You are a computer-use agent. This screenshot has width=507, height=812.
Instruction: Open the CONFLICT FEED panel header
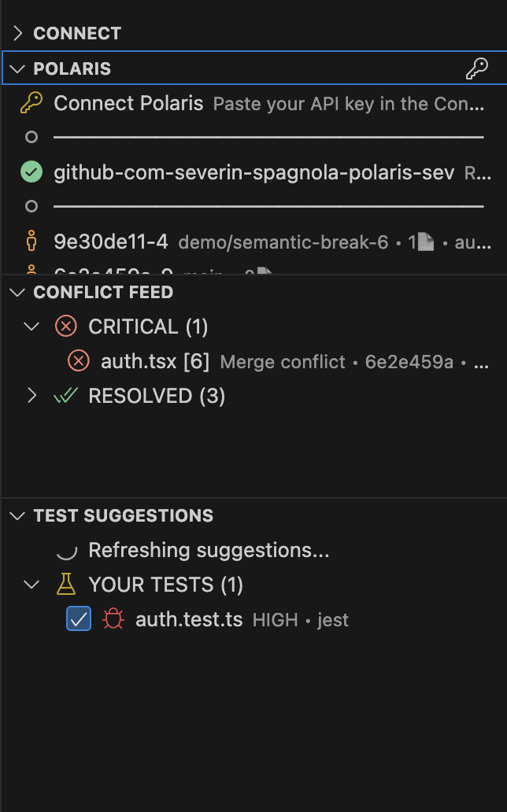102,292
